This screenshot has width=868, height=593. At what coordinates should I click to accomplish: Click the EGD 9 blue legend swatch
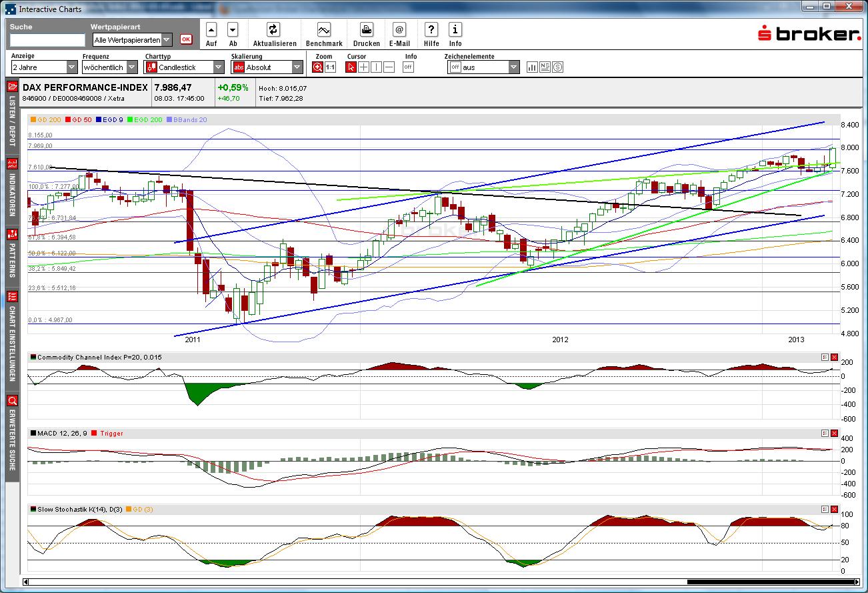coord(99,119)
